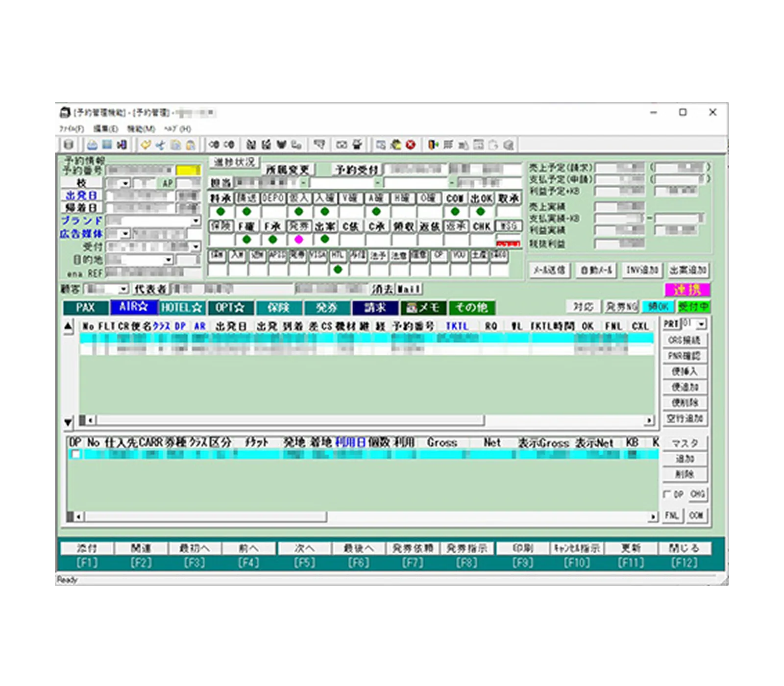Click the red circle X toolbar icon
The image size is (784, 686).
tap(411, 145)
